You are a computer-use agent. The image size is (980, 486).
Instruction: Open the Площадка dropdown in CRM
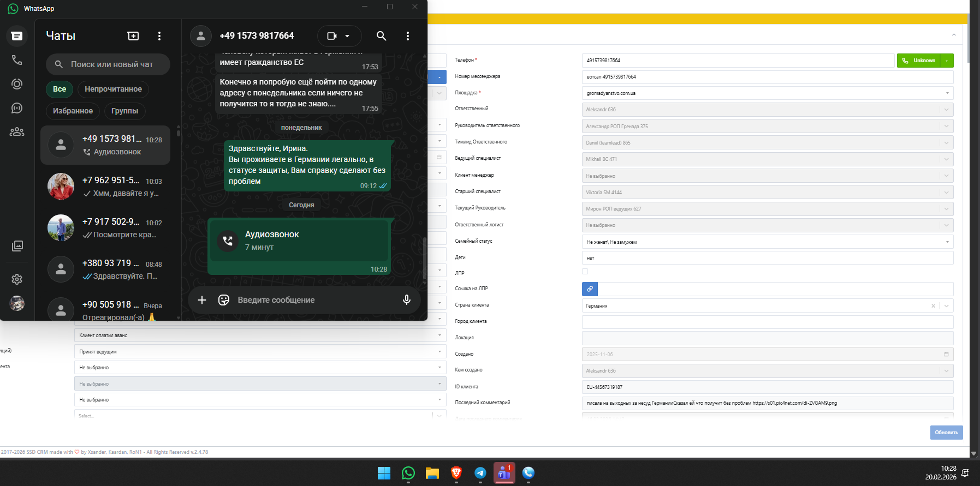[x=768, y=93]
